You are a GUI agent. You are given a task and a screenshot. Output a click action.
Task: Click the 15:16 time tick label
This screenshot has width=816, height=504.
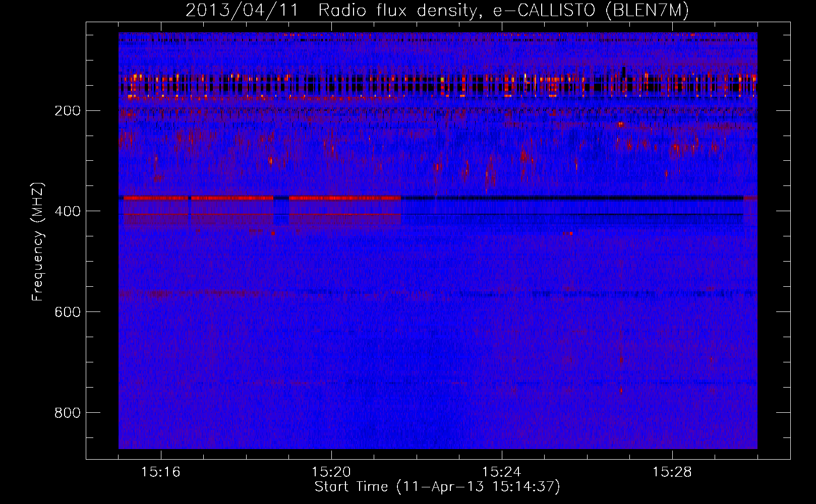coord(161,472)
